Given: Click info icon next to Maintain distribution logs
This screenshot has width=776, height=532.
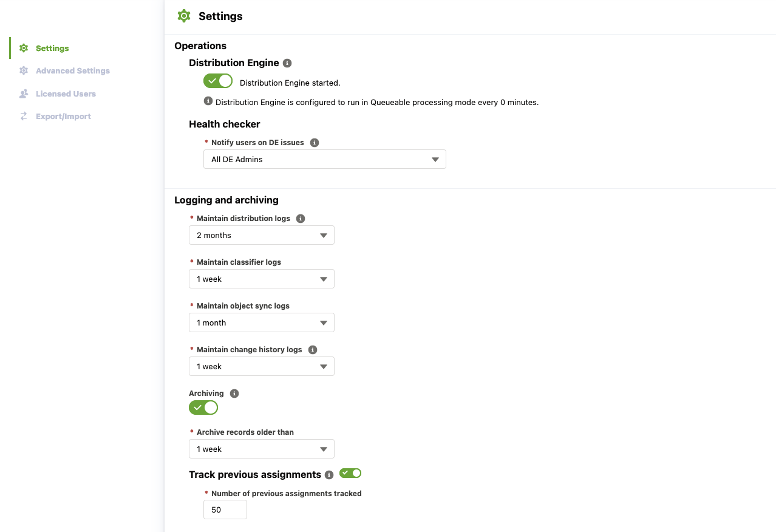Looking at the screenshot, I should [301, 219].
